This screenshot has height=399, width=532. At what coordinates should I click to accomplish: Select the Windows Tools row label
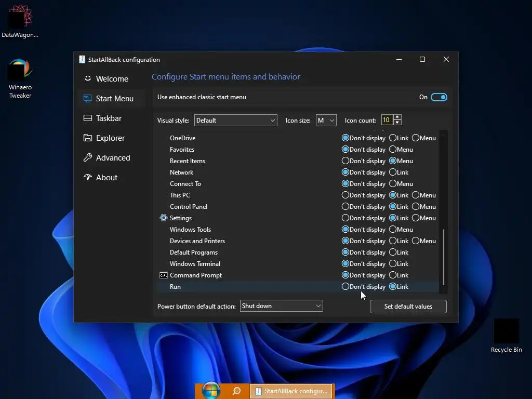point(190,229)
